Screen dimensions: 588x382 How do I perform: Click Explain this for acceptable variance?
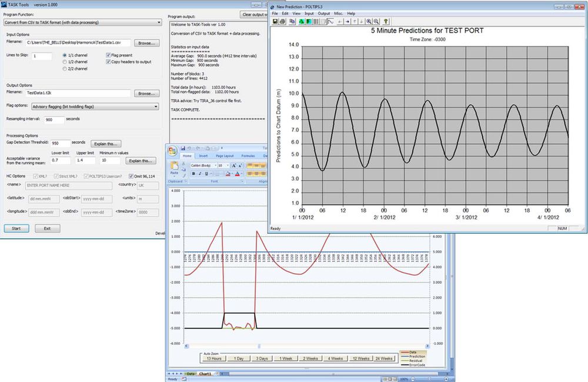coord(141,161)
